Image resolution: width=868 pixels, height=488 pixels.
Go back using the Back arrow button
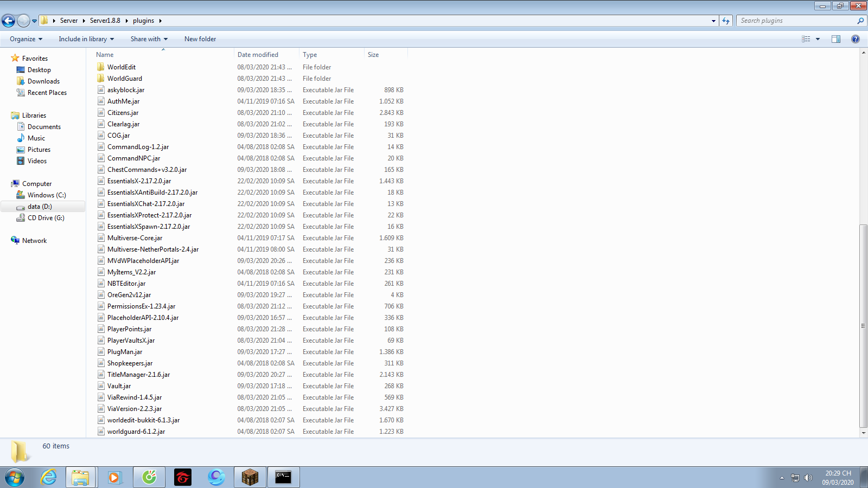8,21
